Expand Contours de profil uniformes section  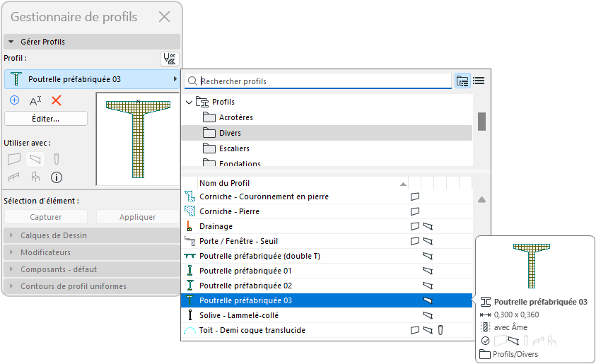[x=92, y=286]
